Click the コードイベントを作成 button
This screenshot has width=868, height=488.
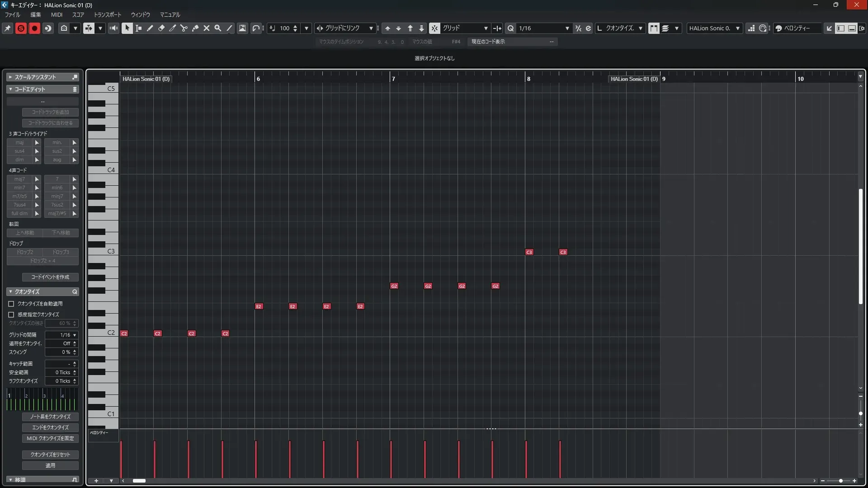50,277
